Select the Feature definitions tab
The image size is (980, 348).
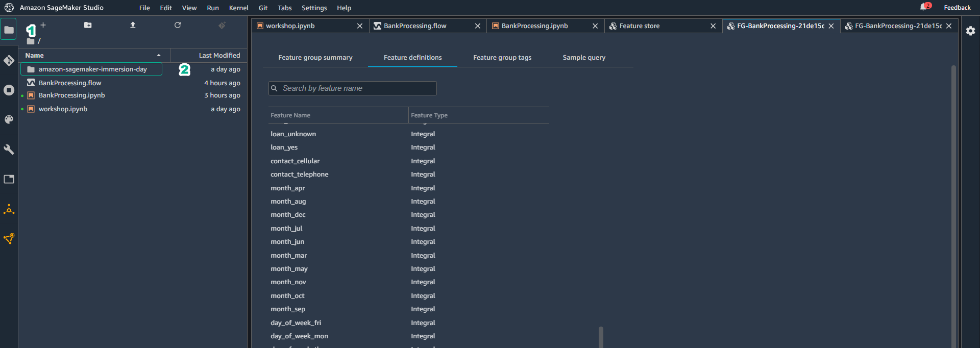point(413,58)
